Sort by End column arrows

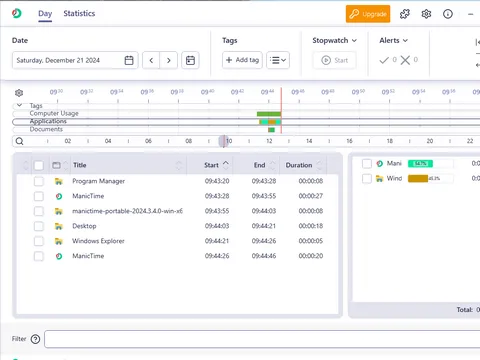click(x=273, y=165)
